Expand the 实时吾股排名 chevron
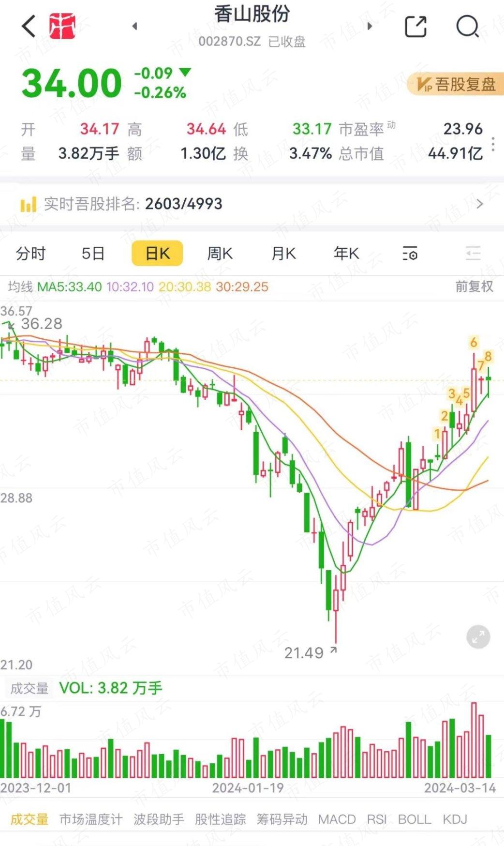Screen dimensions: 504x846 click(479, 204)
